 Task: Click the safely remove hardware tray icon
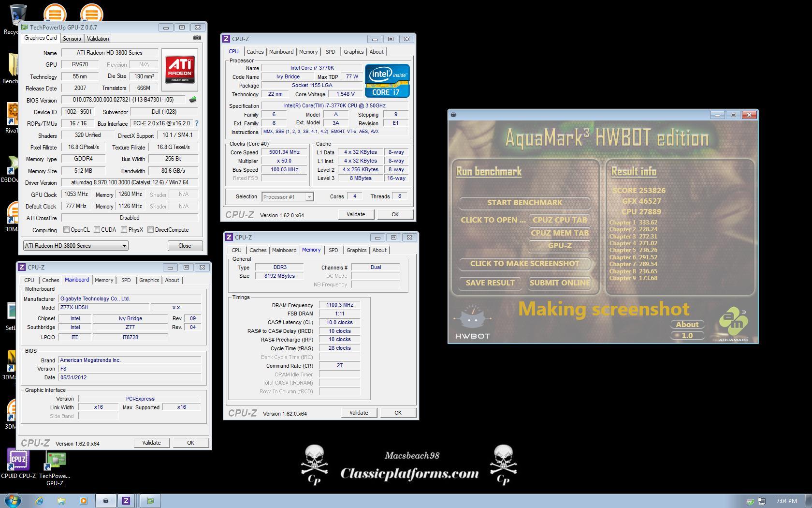750,501
